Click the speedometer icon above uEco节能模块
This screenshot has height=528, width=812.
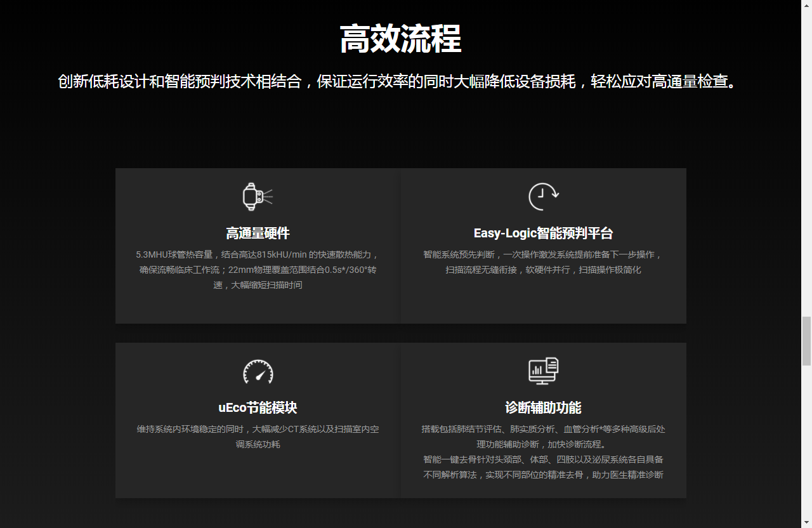click(x=258, y=371)
